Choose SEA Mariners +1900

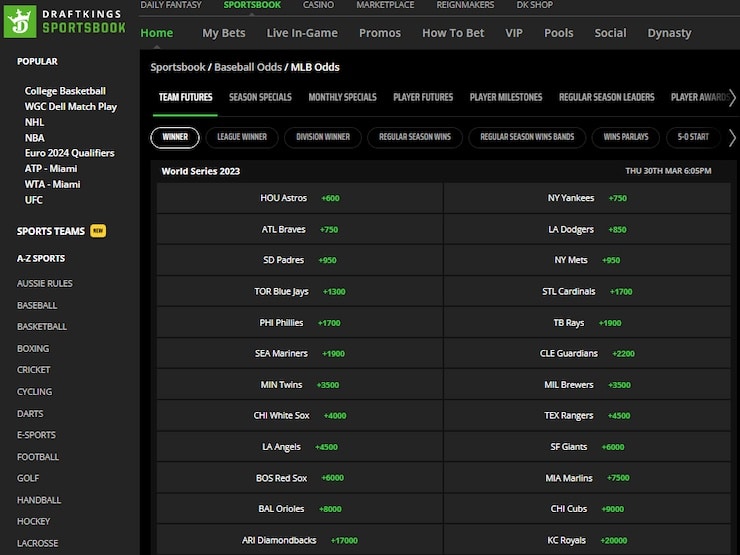click(x=300, y=353)
